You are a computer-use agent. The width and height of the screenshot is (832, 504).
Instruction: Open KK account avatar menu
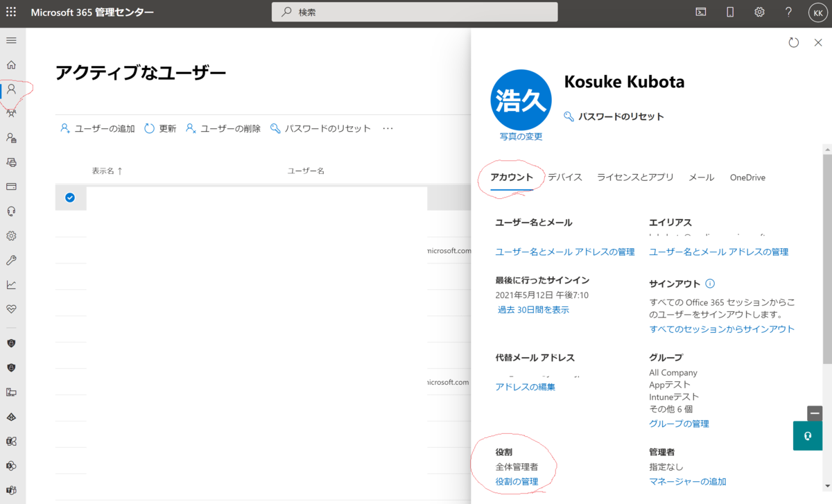click(817, 12)
